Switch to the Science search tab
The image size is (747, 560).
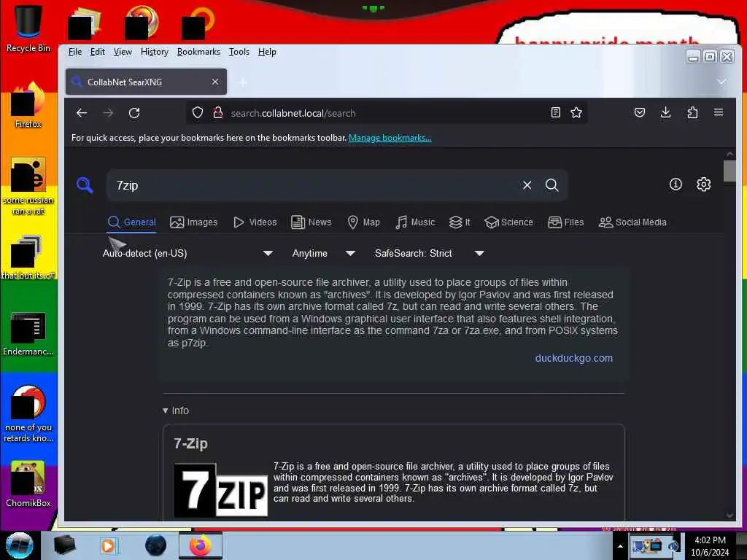508,222
